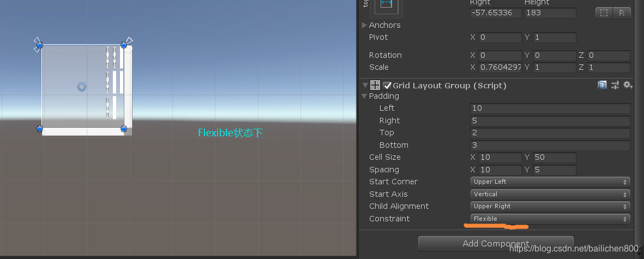Click the Padding Left input field
This screenshot has width=644, height=259.
point(550,109)
